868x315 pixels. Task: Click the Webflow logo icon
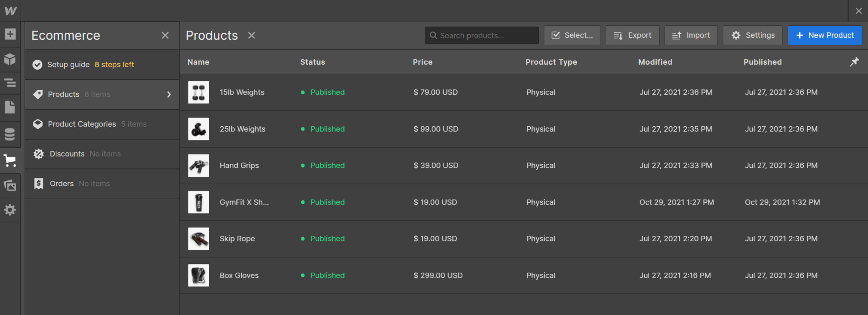[x=11, y=11]
